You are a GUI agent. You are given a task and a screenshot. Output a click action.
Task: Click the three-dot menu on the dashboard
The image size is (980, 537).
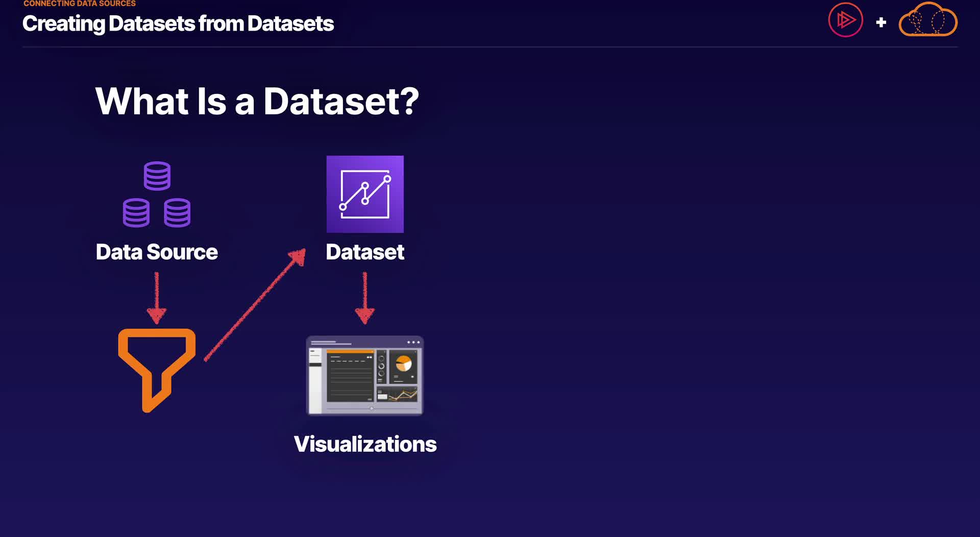(x=413, y=343)
